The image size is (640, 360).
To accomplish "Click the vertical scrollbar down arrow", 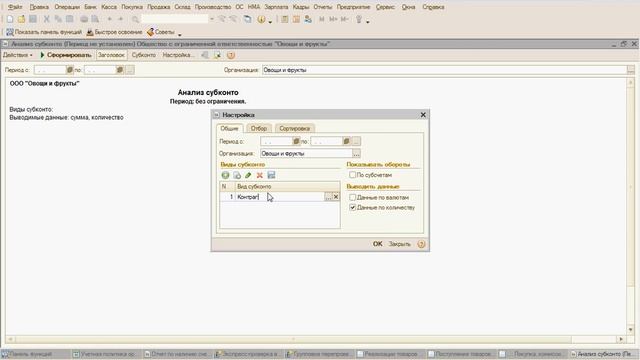I will click(631, 329).
